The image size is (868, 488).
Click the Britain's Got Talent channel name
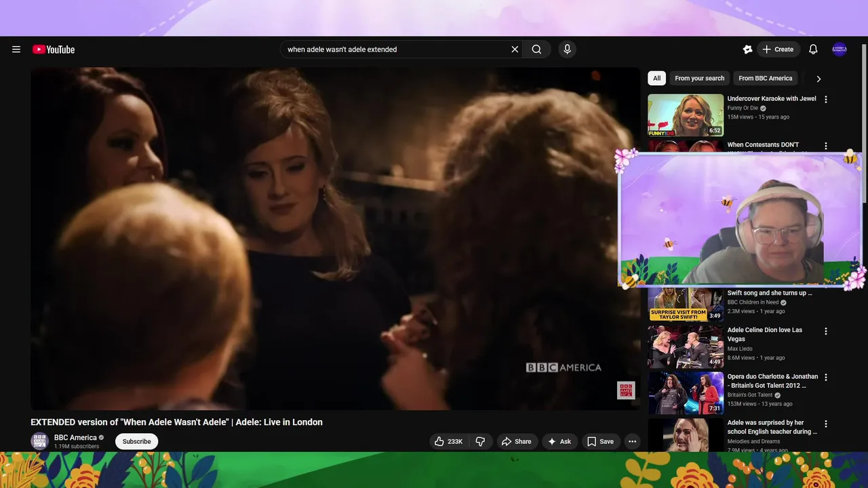750,395
